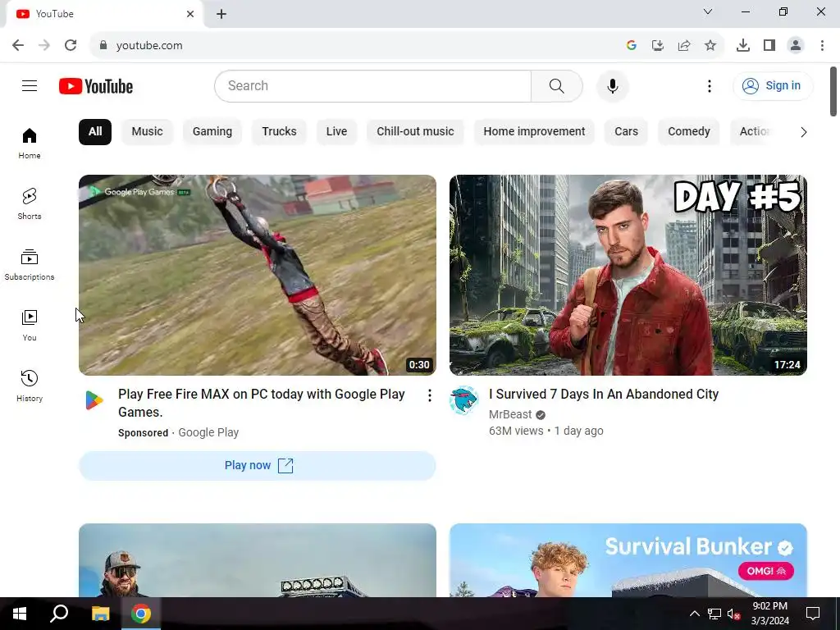Select the Trucks filter chip
Image resolution: width=840 pixels, height=630 pixels.
tap(279, 132)
